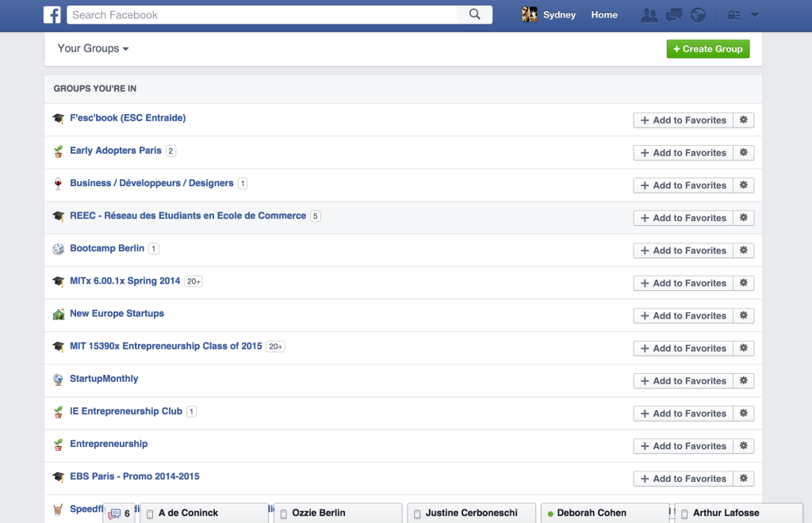
Task: Open the A de Coninck chat tab
Action: [204, 513]
